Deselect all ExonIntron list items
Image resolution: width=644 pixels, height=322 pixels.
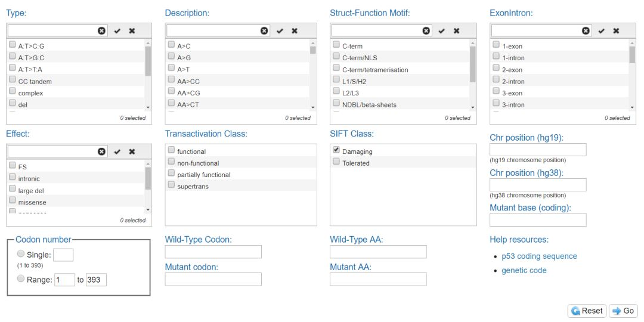[616, 30]
